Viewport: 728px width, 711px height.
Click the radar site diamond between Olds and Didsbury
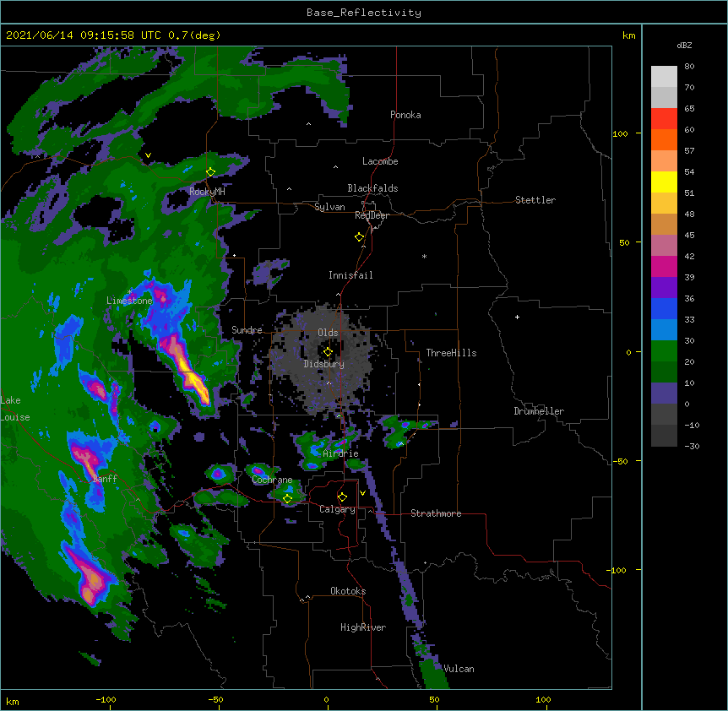click(328, 352)
